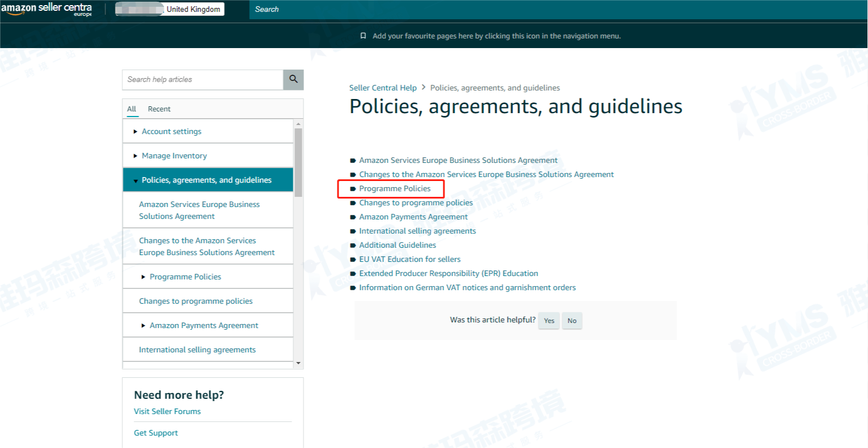This screenshot has width=868, height=448.
Task: Expand the Manage Inventory arrow
Action: pos(135,156)
